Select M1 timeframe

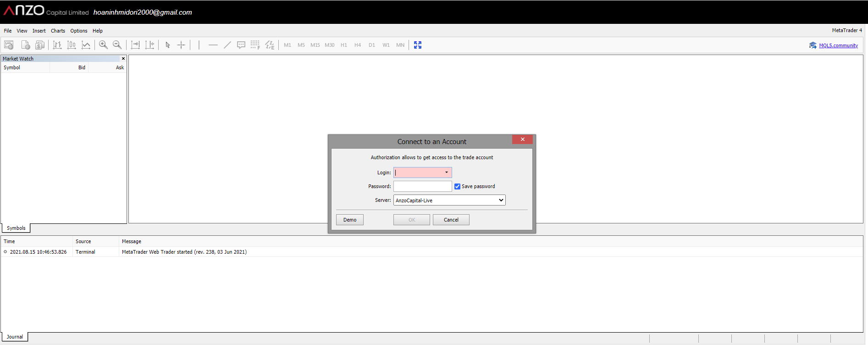click(287, 45)
